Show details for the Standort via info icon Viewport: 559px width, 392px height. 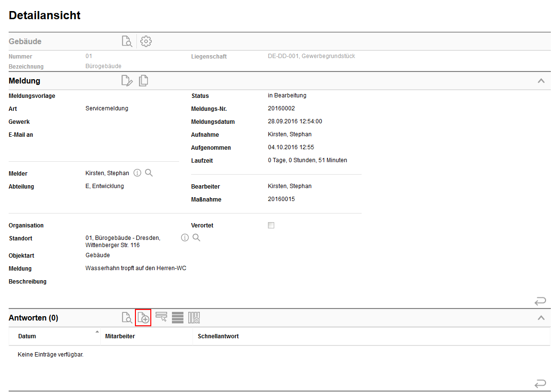185,237
